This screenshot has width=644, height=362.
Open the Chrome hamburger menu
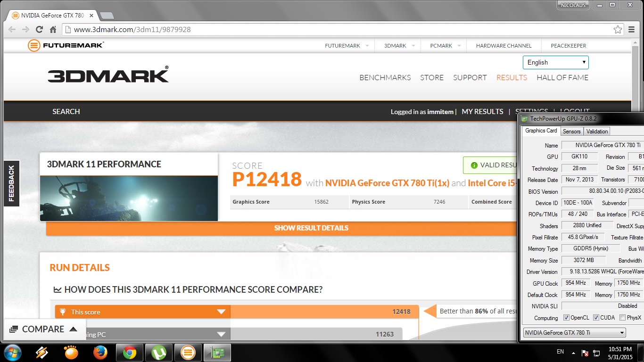632,29
